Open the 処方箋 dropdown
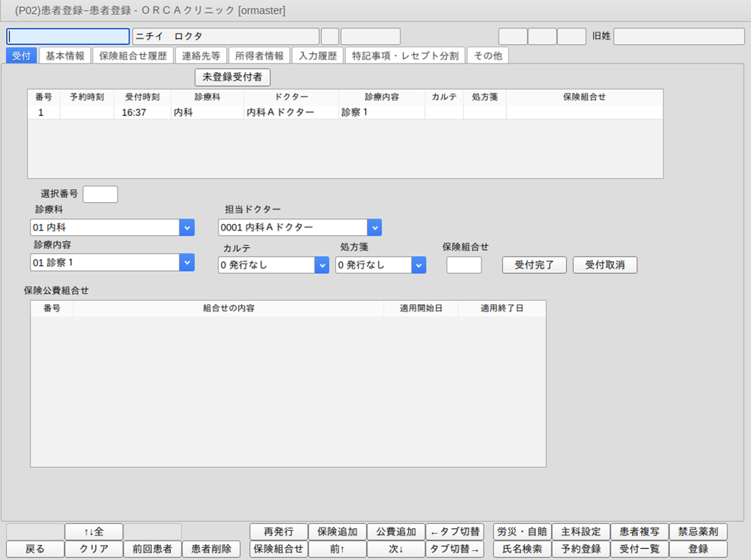 point(418,265)
